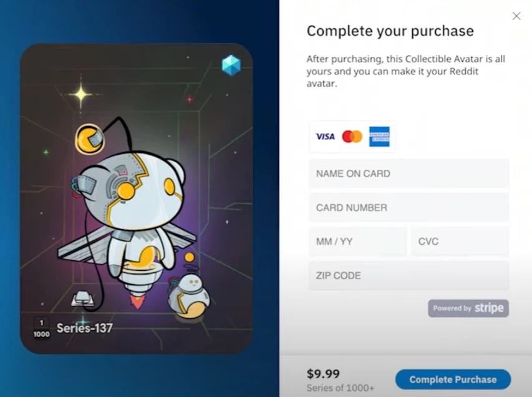Click the Powered by Stripe badge

click(x=468, y=308)
